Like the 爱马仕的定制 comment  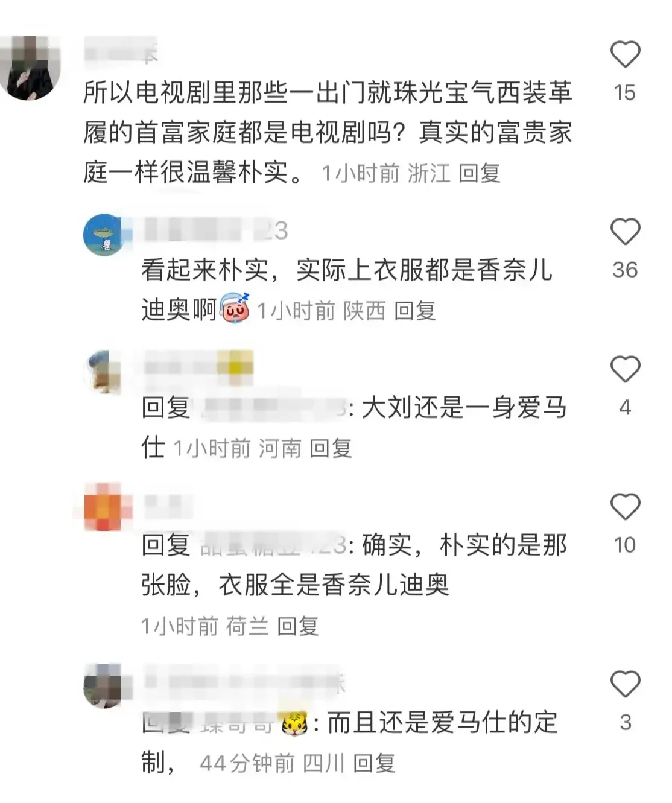click(625, 684)
